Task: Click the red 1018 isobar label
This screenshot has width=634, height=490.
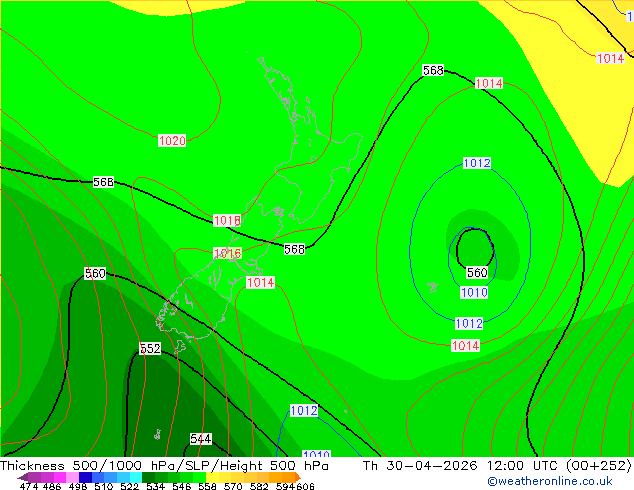Action: point(227,220)
